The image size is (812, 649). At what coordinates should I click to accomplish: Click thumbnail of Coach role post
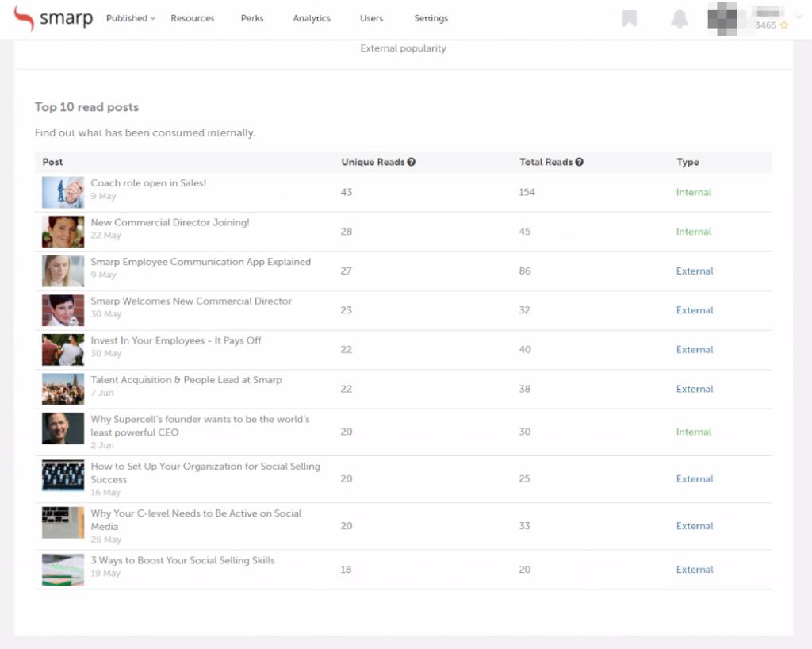tap(63, 192)
